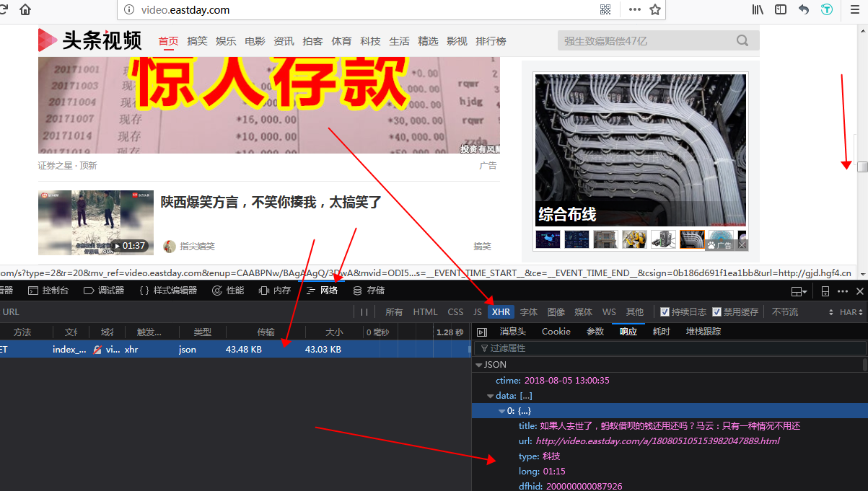Image resolution: width=868 pixels, height=491 pixels.
Task: Filter requests by 字体
Action: (529, 312)
